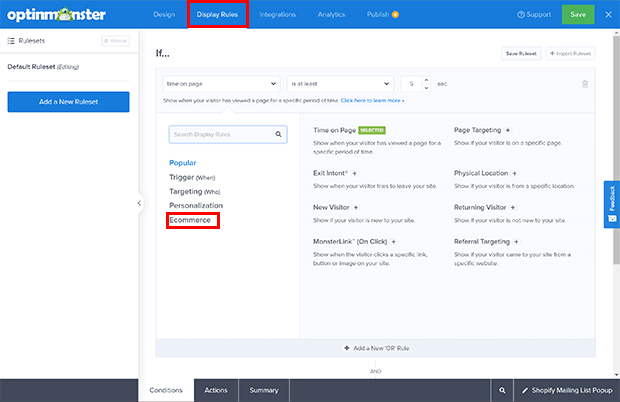Collapse the sidebar with chevron handle
The image size is (620, 402).
pyautogui.click(x=139, y=203)
